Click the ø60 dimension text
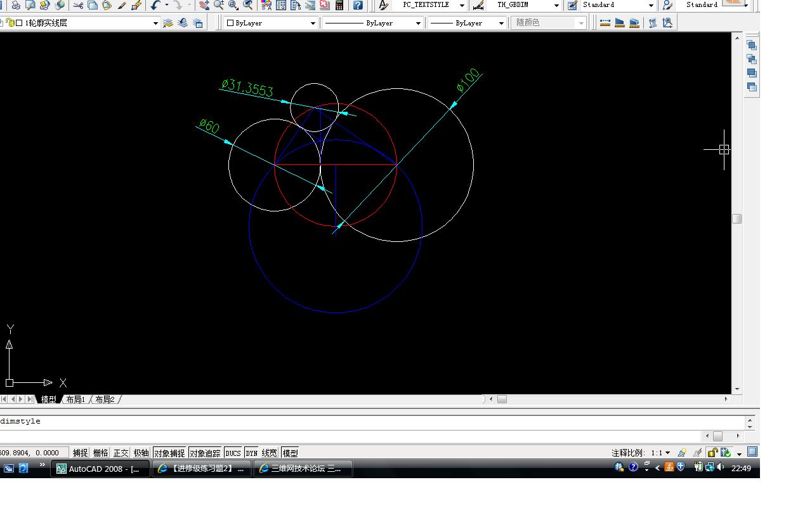This screenshot has height=508, width=812. tap(209, 126)
